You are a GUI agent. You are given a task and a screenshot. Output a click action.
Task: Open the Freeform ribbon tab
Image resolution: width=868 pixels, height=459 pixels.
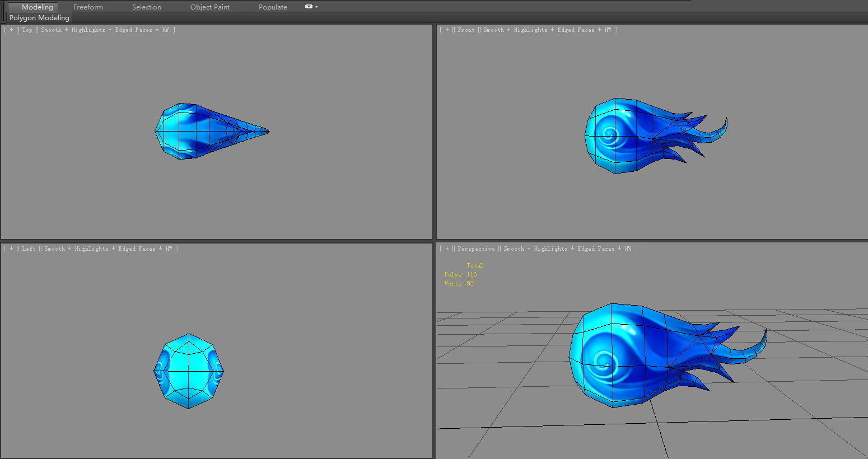point(88,7)
